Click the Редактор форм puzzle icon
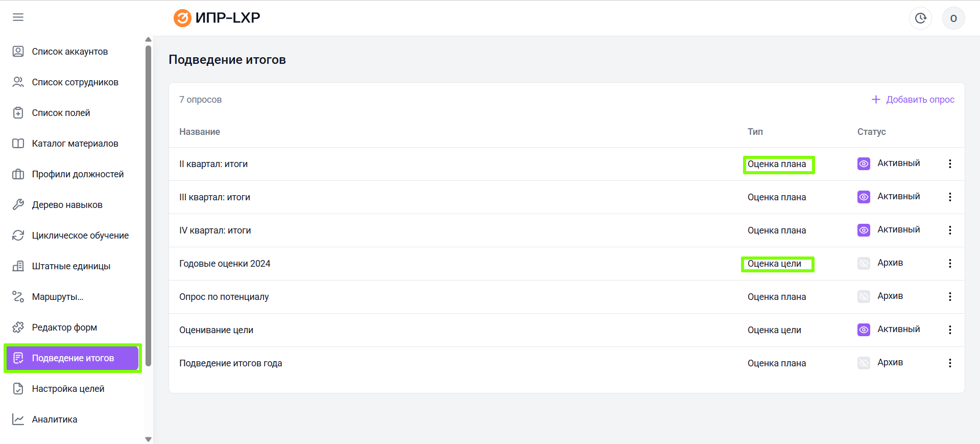Viewport: 980px width, 444px height. tap(18, 328)
